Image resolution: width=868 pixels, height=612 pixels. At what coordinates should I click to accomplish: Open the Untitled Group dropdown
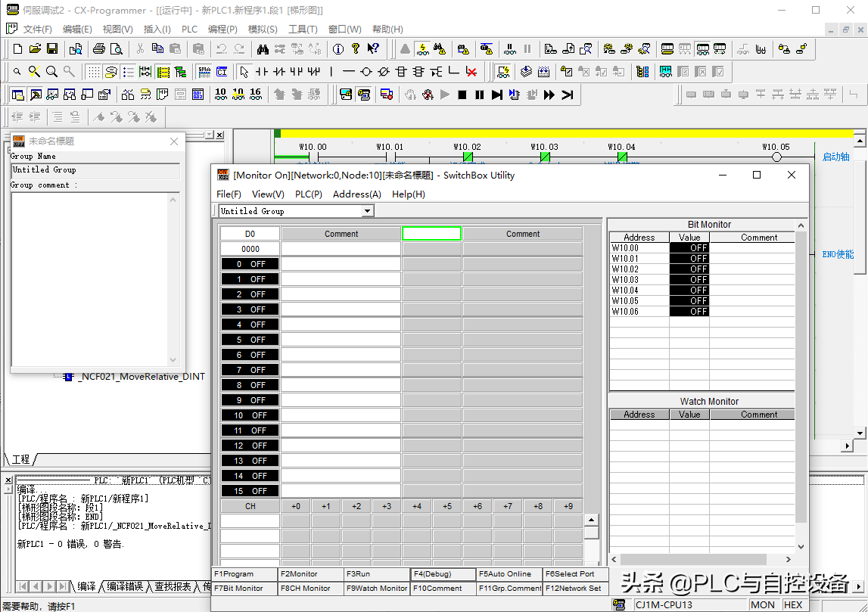(368, 211)
